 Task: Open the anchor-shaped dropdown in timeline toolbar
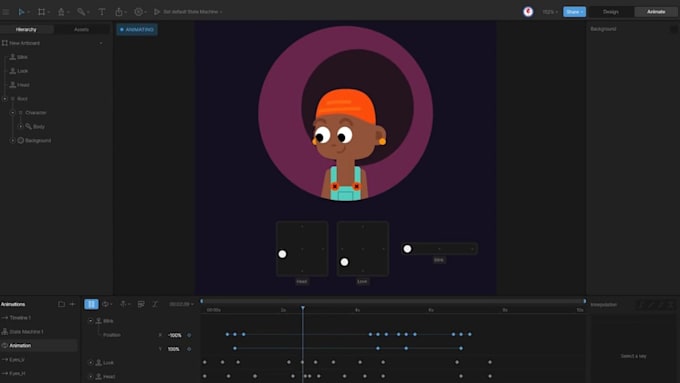(x=125, y=304)
